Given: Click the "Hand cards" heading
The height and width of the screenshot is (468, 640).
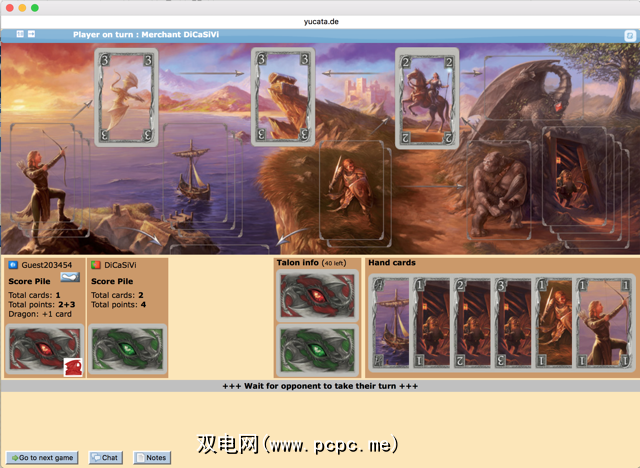Looking at the screenshot, I should [392, 263].
